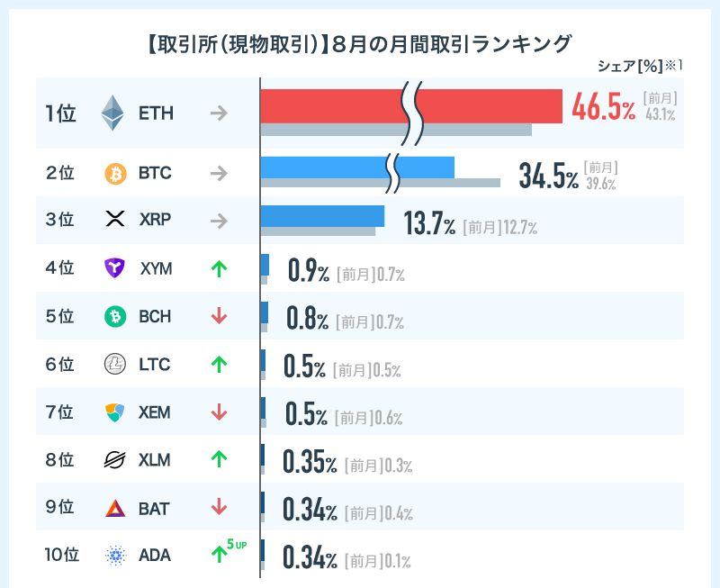Click the XEM logo icon
720x588 pixels.
115,412
